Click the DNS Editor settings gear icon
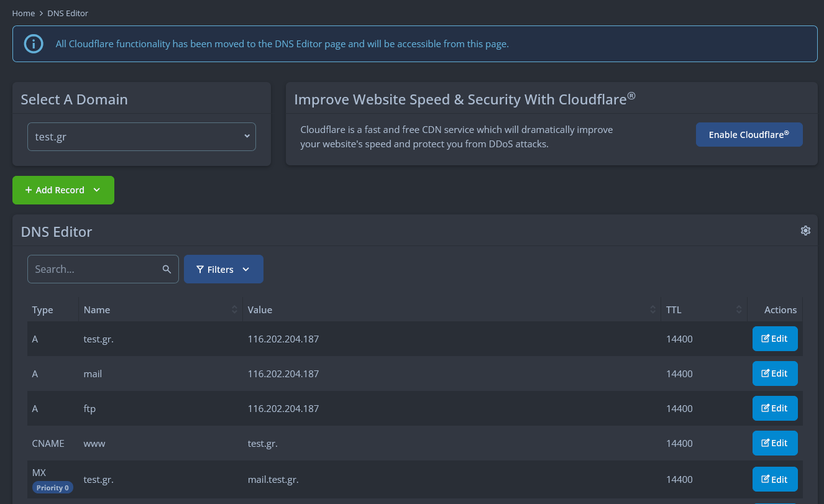Viewport: 824px width, 504px height. [x=805, y=231]
